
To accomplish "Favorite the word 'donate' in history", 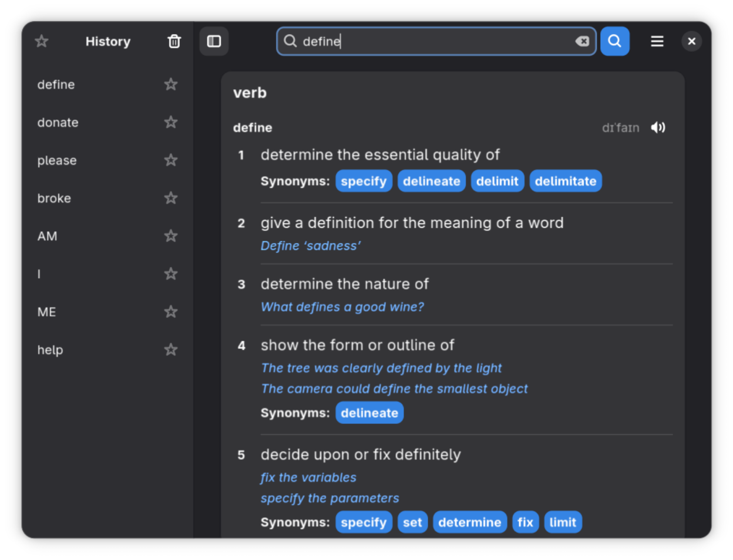I will pos(171,122).
